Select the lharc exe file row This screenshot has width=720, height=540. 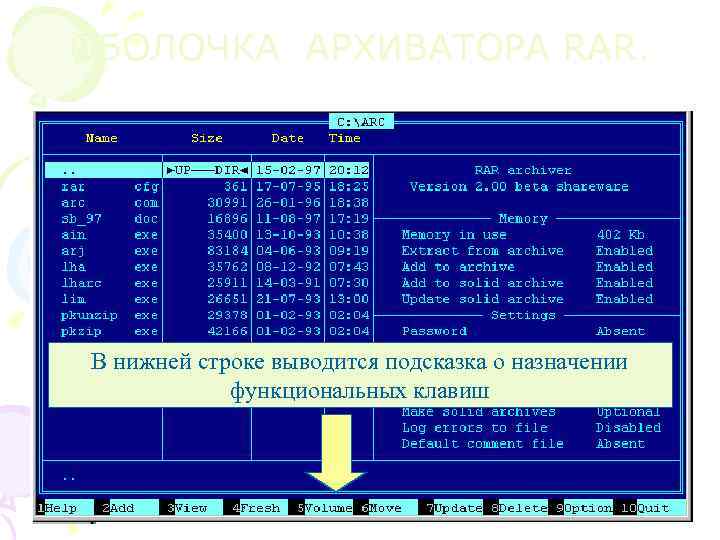tap(207, 283)
